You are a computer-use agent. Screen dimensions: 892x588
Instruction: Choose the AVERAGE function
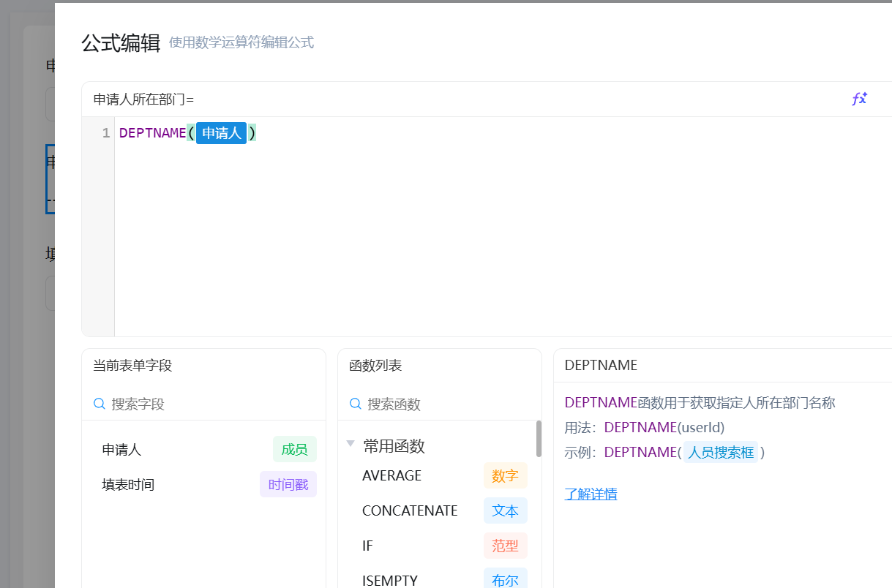coord(391,475)
